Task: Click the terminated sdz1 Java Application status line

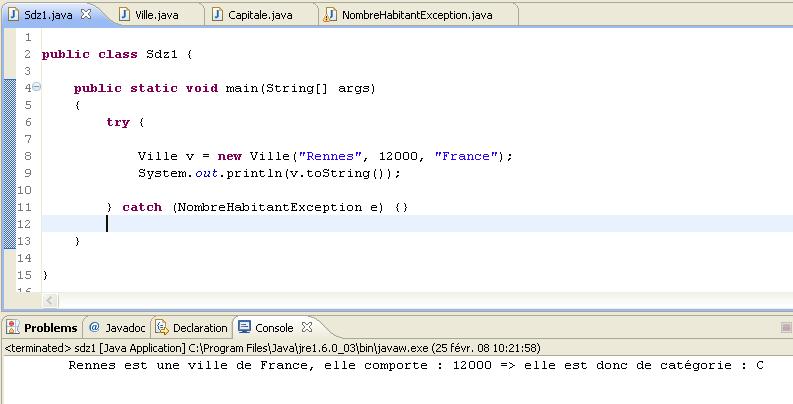Action: pyautogui.click(x=272, y=348)
